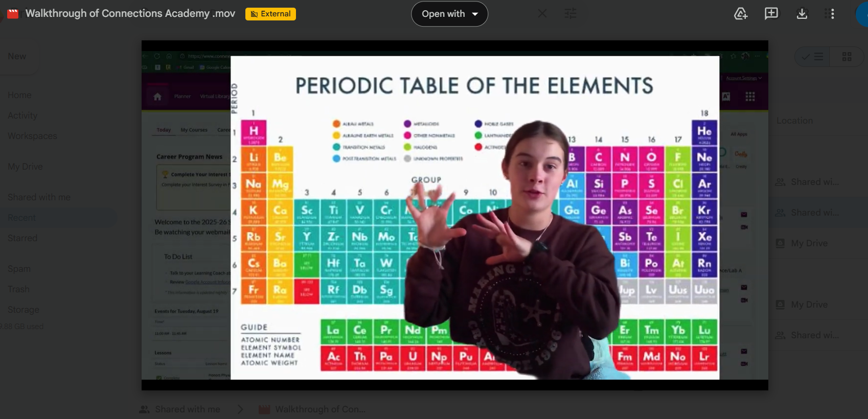Click the add shortcut to Drive icon
868x419 pixels.
click(x=741, y=14)
